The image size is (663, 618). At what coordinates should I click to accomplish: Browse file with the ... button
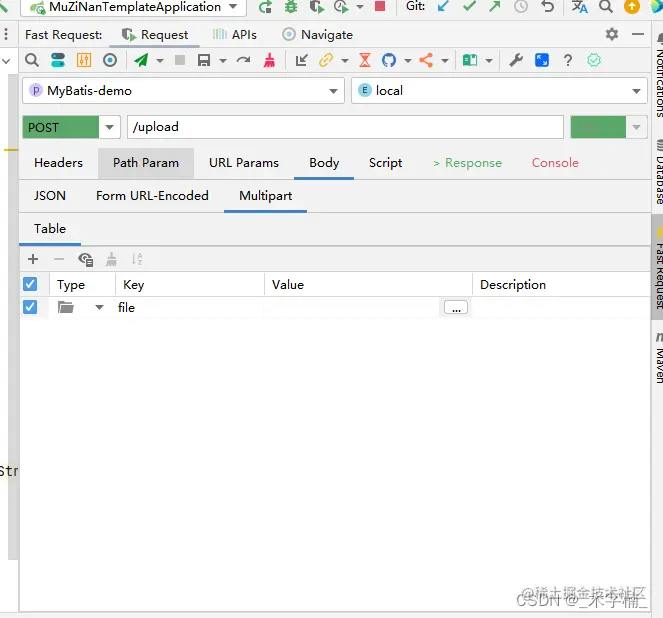coord(456,307)
